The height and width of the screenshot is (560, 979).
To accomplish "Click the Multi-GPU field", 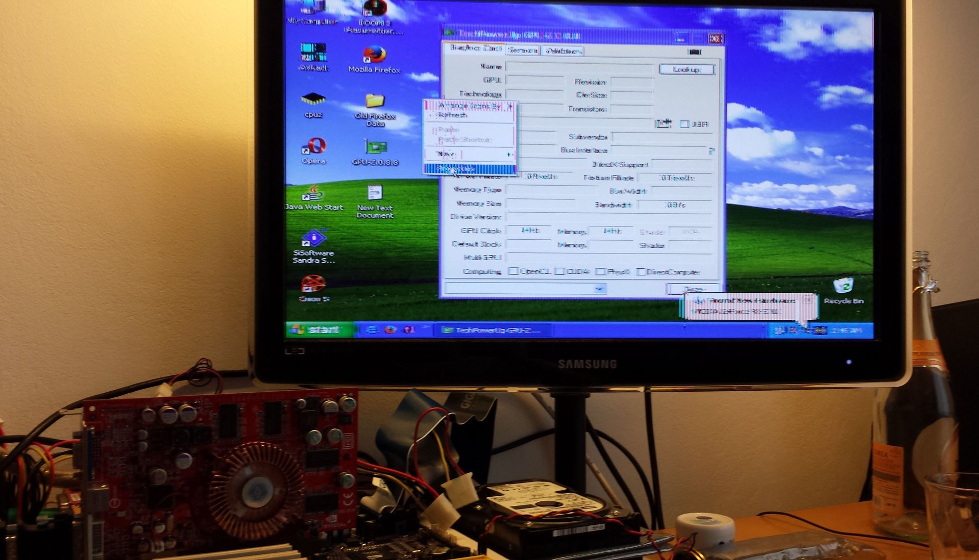I will pyautogui.click(x=609, y=258).
